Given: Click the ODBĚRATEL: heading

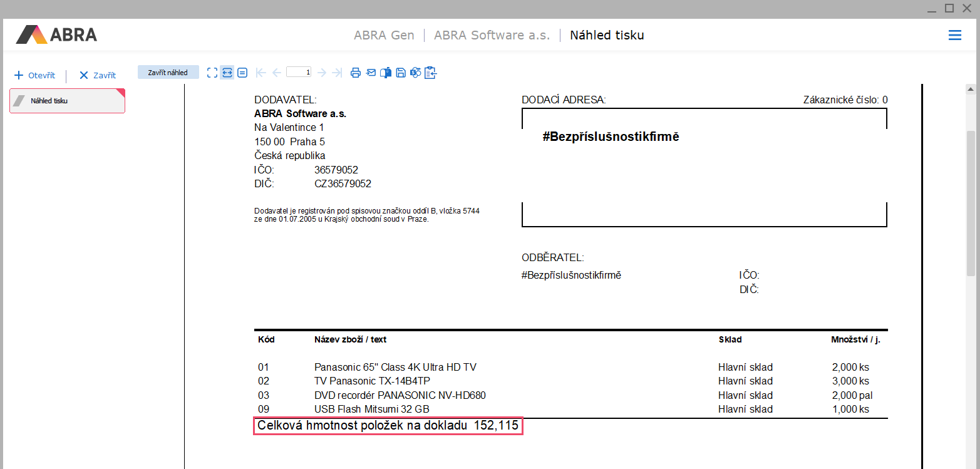Looking at the screenshot, I should click(552, 257).
